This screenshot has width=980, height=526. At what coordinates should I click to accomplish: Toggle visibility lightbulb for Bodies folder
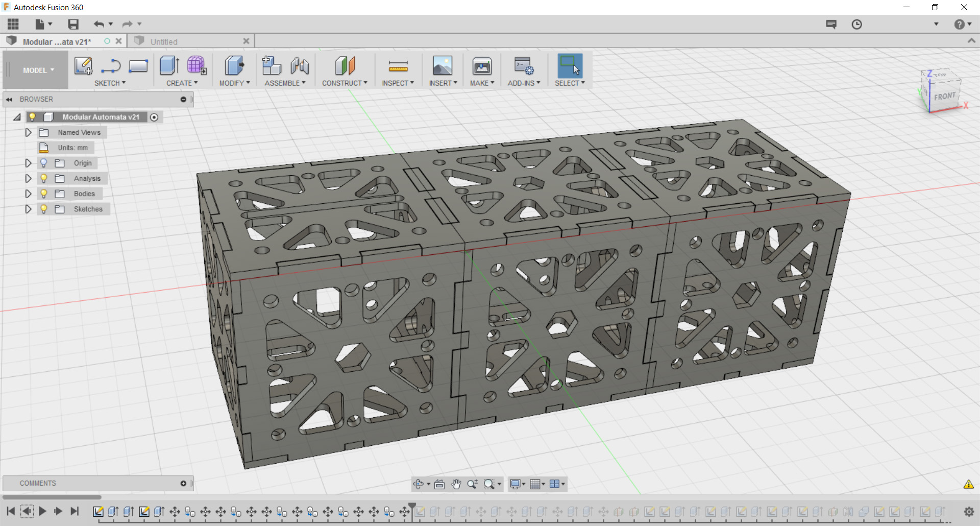pos(44,194)
